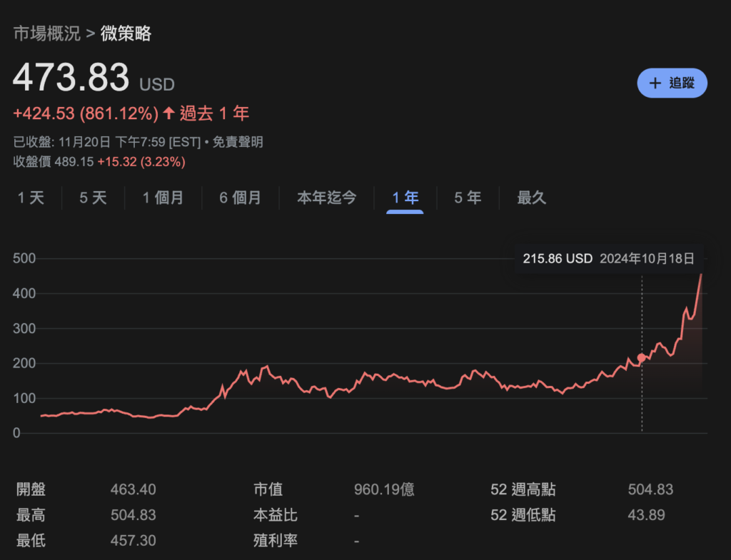Screen dimensions: 731x560
Task: Switch to the 5 年 range tab
Action: 468,198
